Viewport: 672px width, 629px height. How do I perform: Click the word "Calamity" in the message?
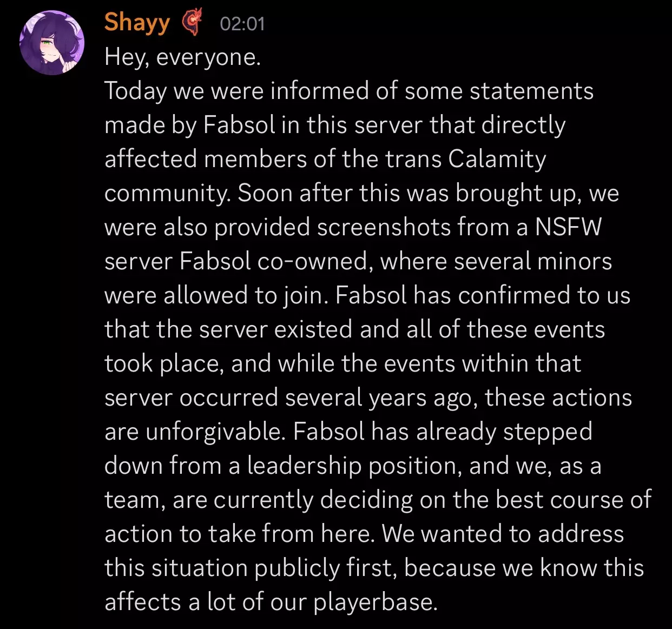tap(497, 159)
